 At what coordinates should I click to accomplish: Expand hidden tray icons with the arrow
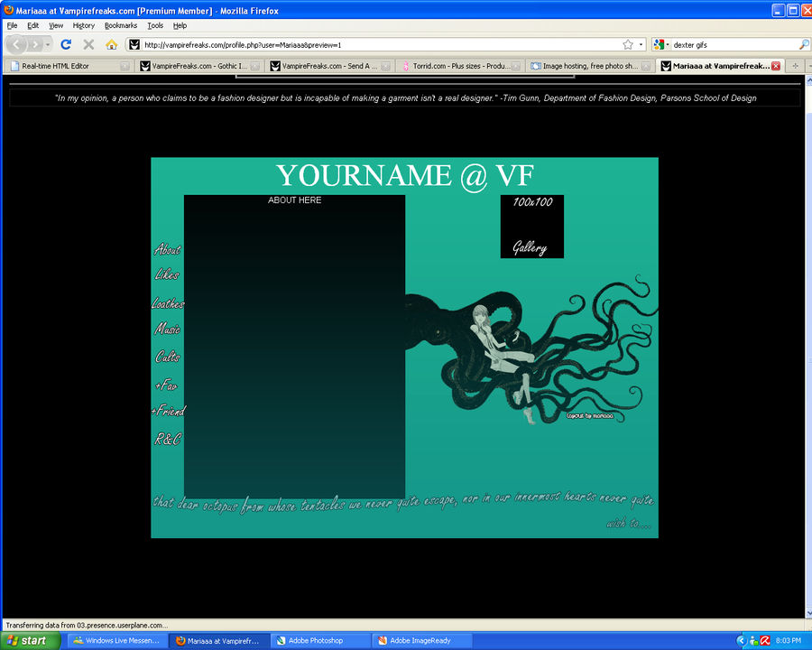click(742, 641)
